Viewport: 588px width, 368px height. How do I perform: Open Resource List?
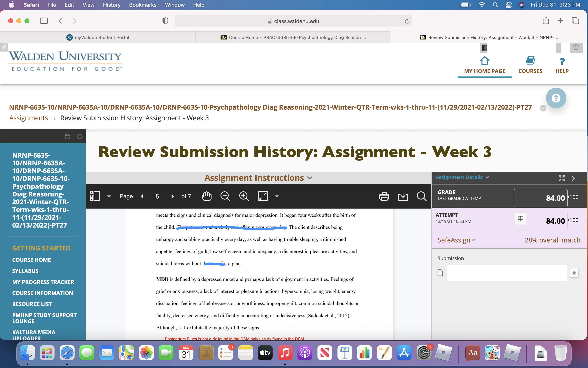click(x=32, y=304)
